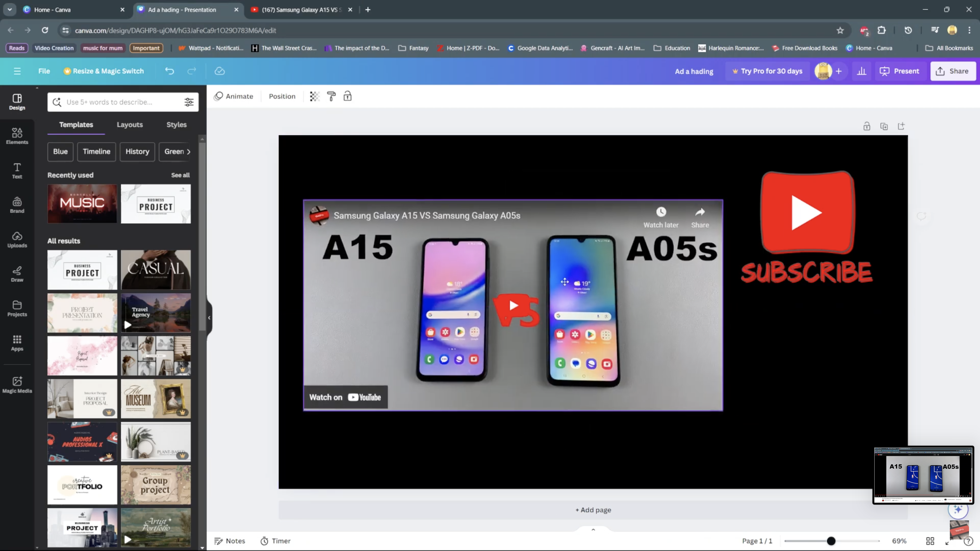The height and width of the screenshot is (551, 980).
Task: Open the Draw tool panel
Action: click(x=17, y=274)
